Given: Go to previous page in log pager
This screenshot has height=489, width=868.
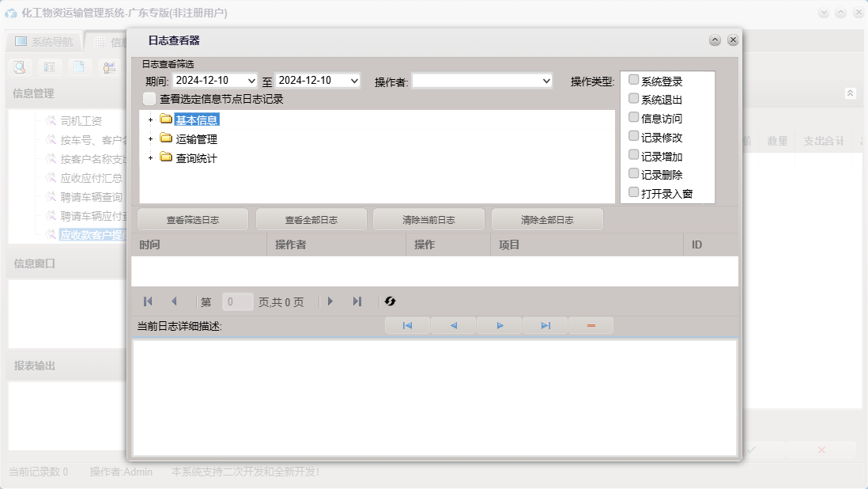Looking at the screenshot, I should click(x=175, y=301).
